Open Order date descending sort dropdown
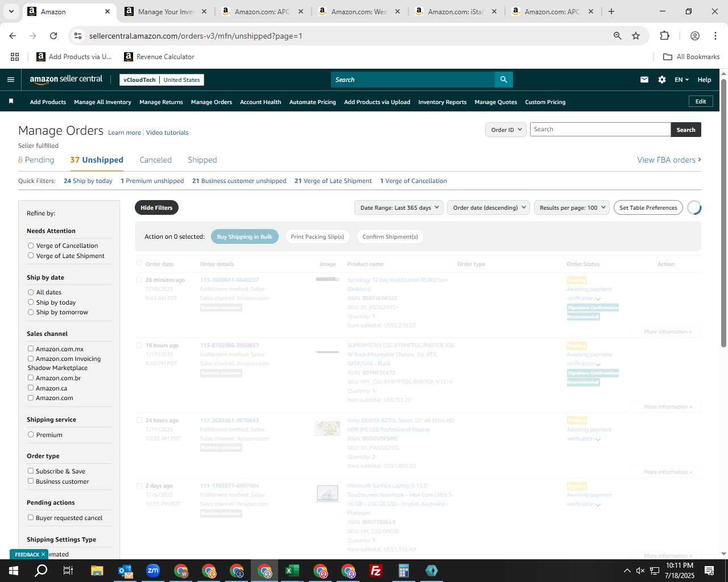Viewport: 728px width, 582px height. click(489, 207)
